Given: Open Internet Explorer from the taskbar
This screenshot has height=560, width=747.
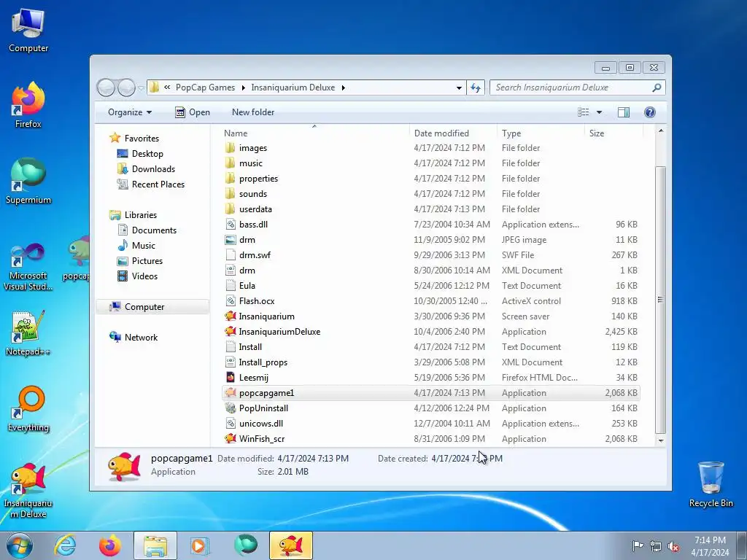Looking at the screenshot, I should (65, 545).
